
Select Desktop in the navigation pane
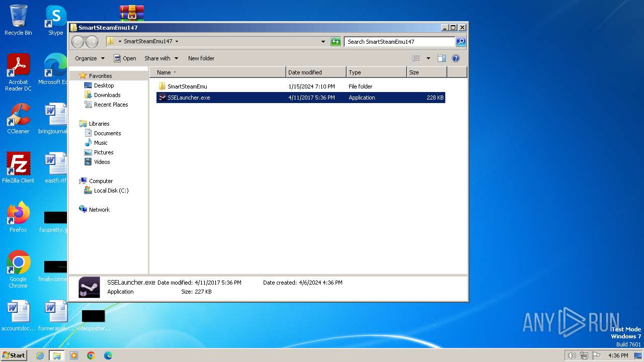[x=104, y=85]
